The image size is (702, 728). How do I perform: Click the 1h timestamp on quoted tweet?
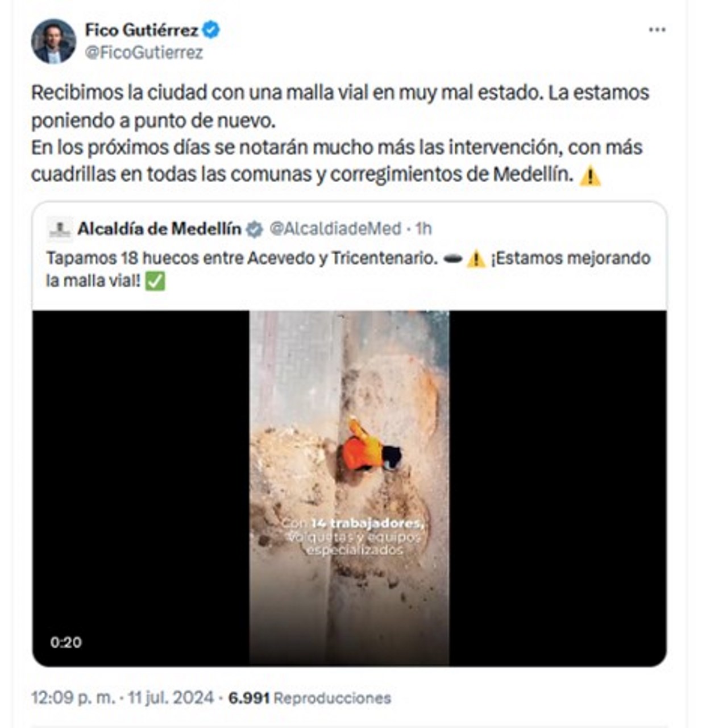[423, 229]
